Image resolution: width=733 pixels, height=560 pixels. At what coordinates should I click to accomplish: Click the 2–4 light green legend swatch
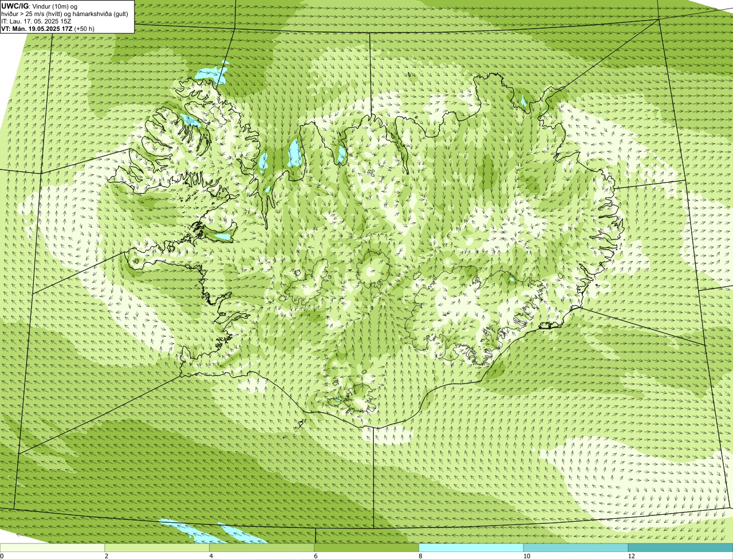coord(157,548)
